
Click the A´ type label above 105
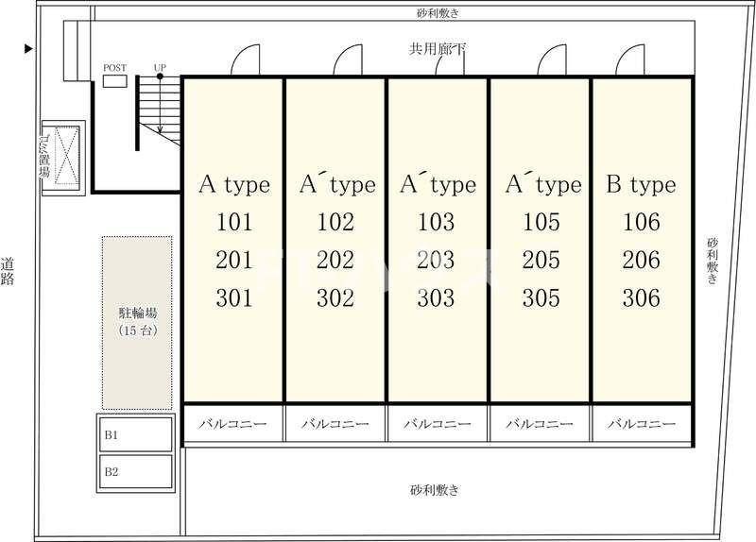543,183
